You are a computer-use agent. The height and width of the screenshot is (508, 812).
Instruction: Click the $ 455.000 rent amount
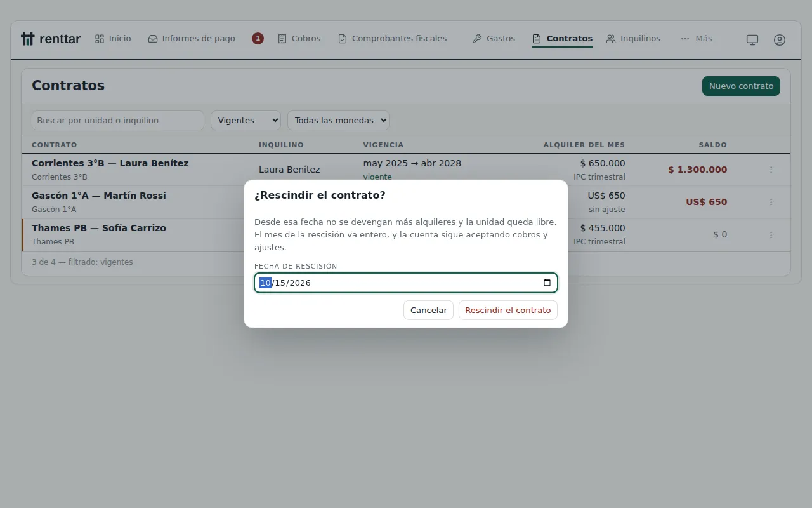pos(603,228)
